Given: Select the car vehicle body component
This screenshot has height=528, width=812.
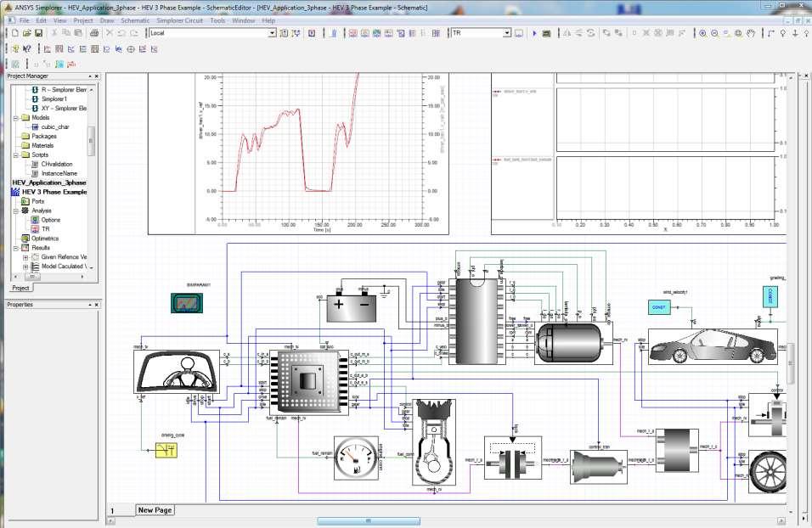Looking at the screenshot, I should (713, 347).
